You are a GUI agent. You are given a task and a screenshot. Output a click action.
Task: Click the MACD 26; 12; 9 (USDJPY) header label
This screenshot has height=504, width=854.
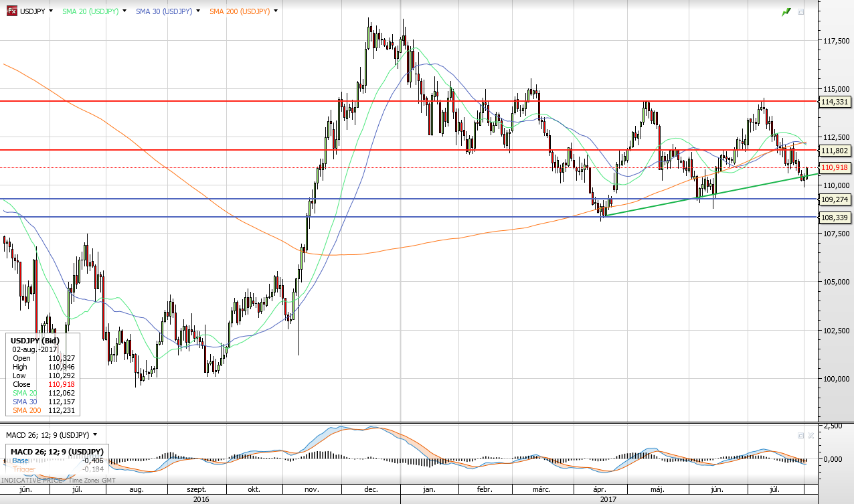click(x=48, y=435)
